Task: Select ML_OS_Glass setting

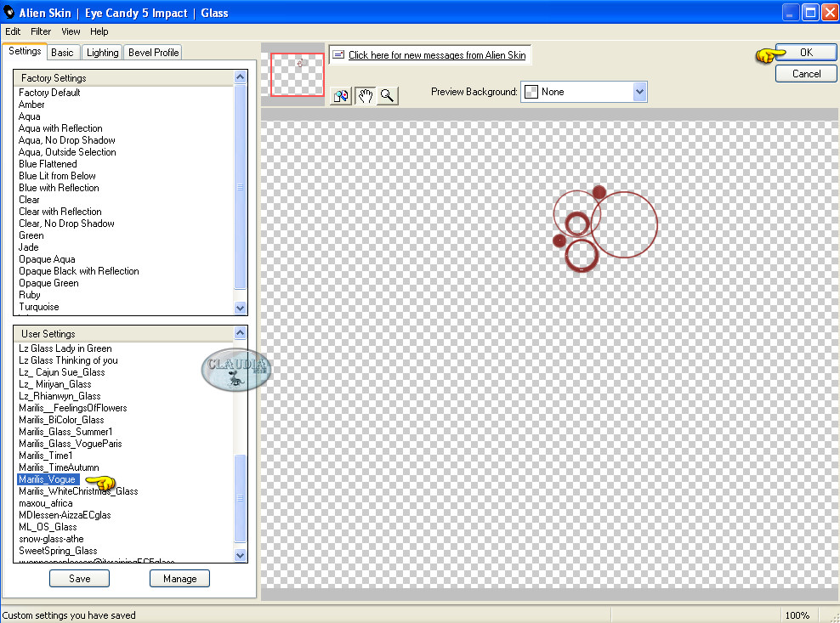Action: pyautogui.click(x=48, y=527)
